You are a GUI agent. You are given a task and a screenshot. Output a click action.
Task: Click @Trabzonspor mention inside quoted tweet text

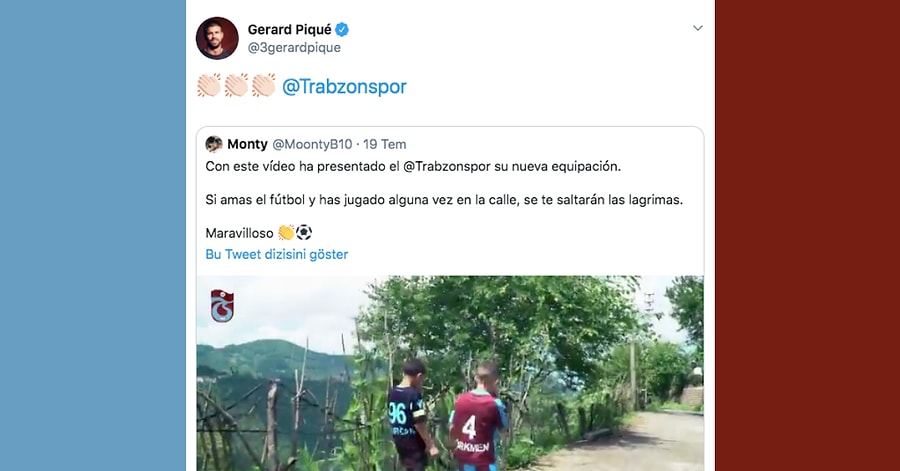447,166
